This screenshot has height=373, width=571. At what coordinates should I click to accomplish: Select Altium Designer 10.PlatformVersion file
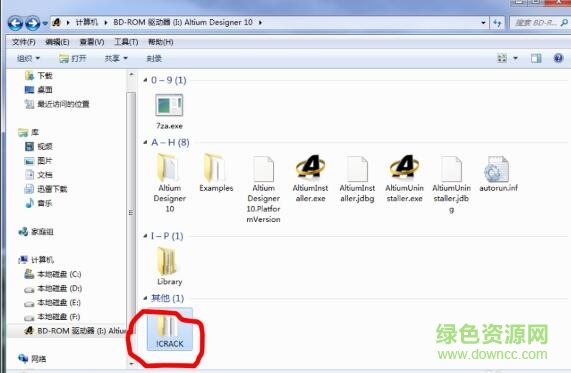coord(263,189)
